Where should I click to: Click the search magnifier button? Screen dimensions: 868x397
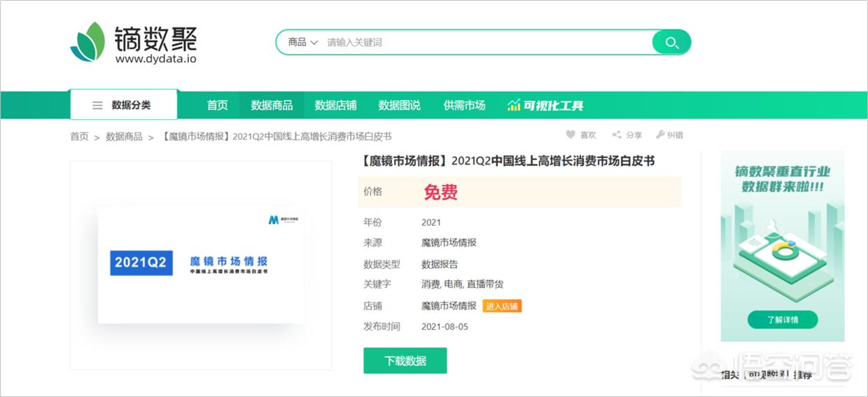(x=671, y=42)
